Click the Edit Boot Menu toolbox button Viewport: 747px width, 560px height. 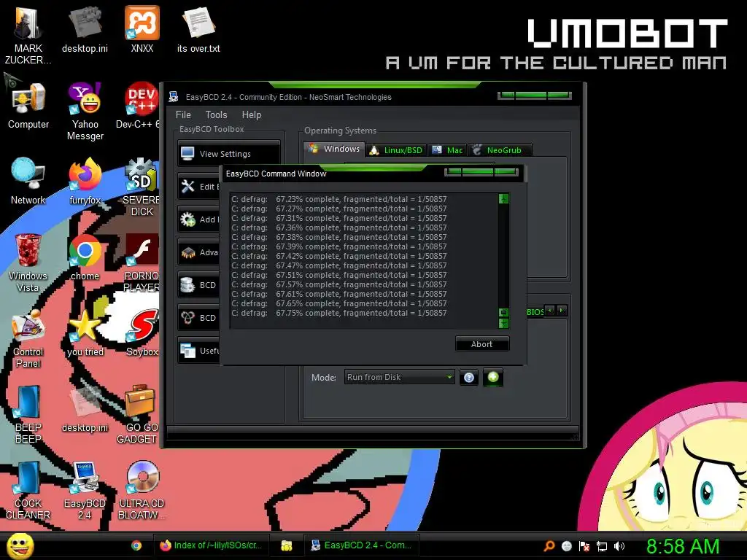199,187
